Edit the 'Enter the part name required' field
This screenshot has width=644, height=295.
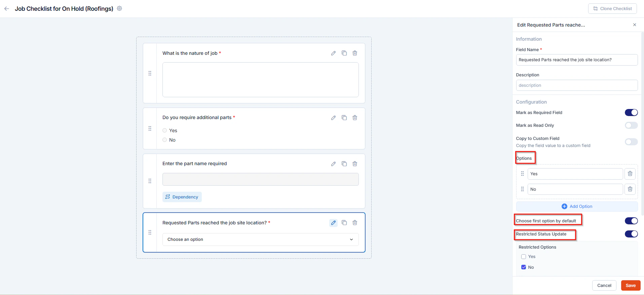(x=333, y=164)
